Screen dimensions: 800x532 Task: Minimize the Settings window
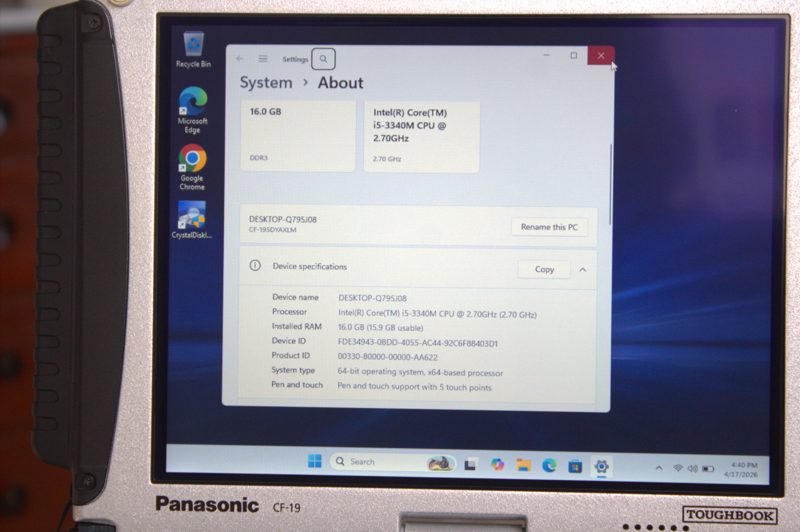coord(546,55)
